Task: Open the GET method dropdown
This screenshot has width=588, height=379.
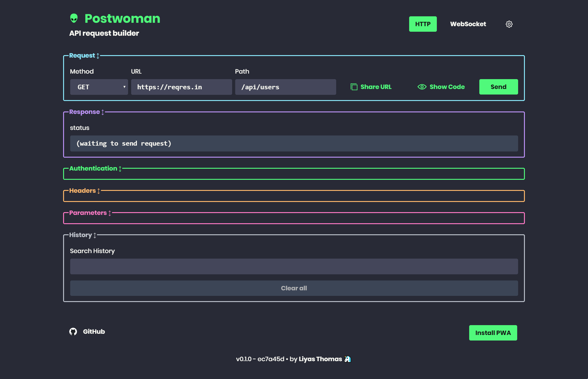Action: click(99, 87)
